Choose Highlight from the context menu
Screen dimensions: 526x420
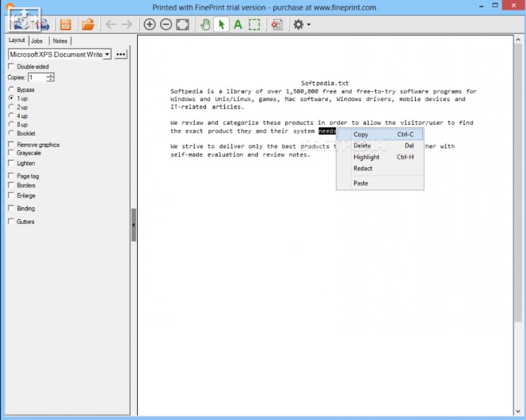[x=380, y=157]
